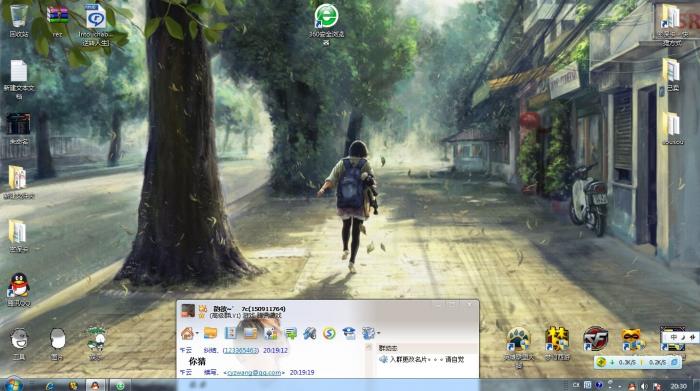Open the group album photo icon
The image size is (700, 391).
(250, 333)
